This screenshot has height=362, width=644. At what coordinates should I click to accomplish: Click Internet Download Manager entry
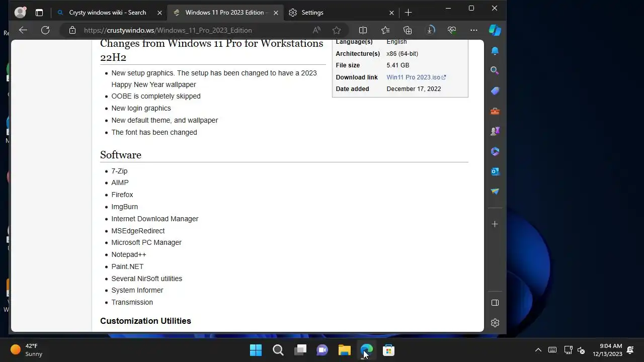155,219
